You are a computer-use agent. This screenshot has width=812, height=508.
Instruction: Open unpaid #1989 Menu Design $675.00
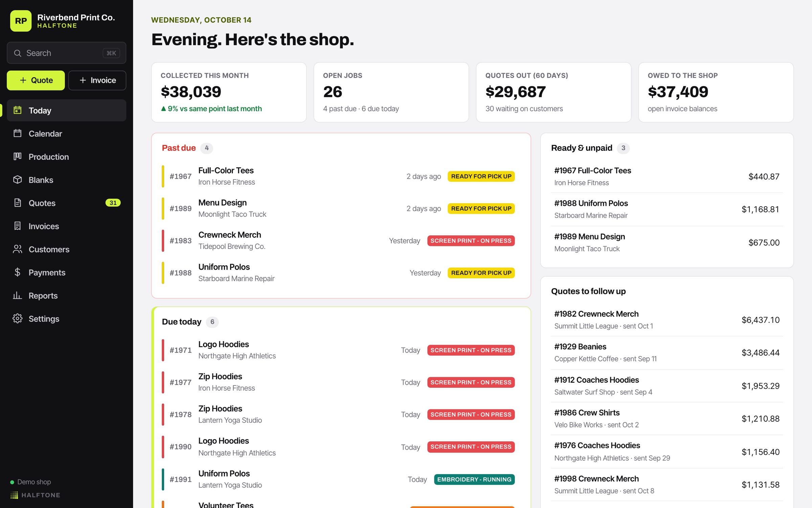pos(667,242)
